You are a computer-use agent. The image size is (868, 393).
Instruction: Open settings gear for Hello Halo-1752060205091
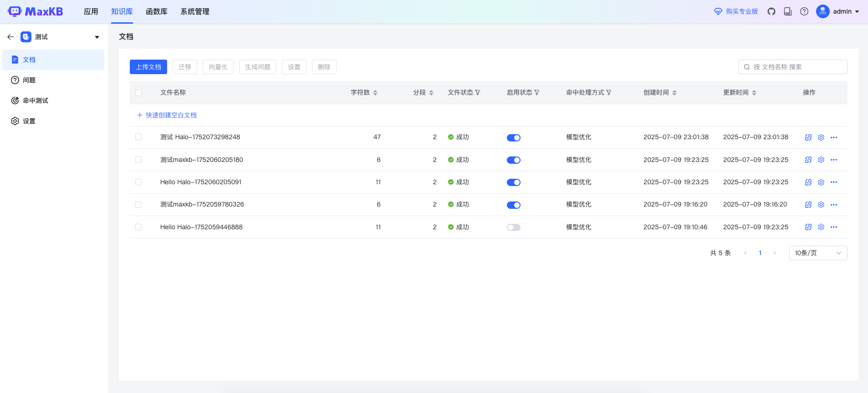[821, 182]
